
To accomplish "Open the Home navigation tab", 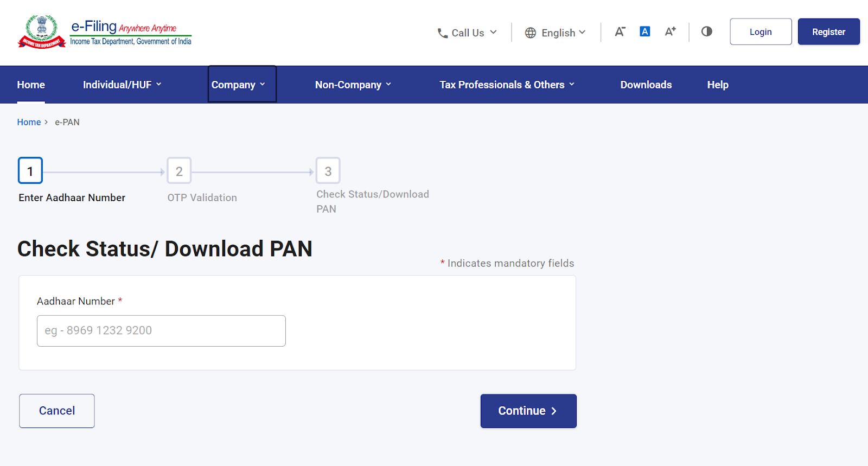I will (x=31, y=85).
